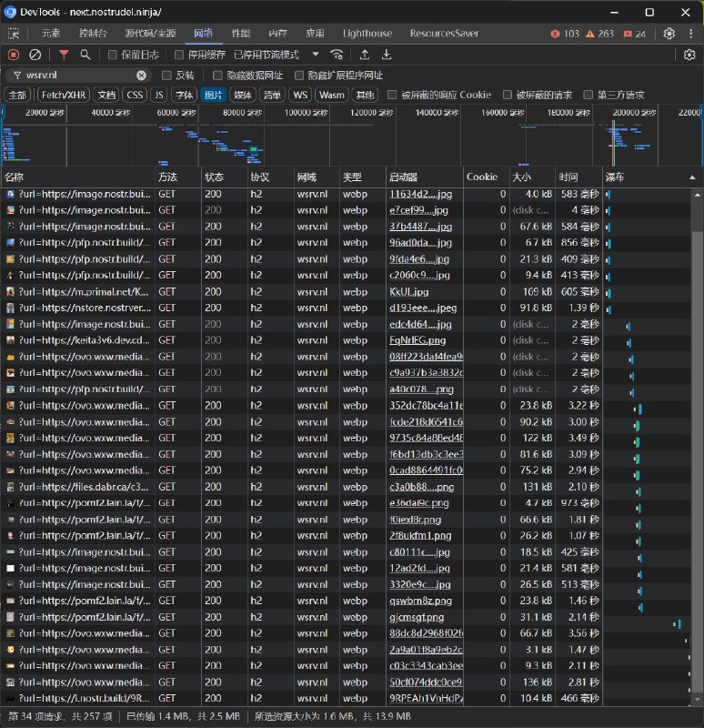
Task: Clear the network log
Action: (35, 55)
